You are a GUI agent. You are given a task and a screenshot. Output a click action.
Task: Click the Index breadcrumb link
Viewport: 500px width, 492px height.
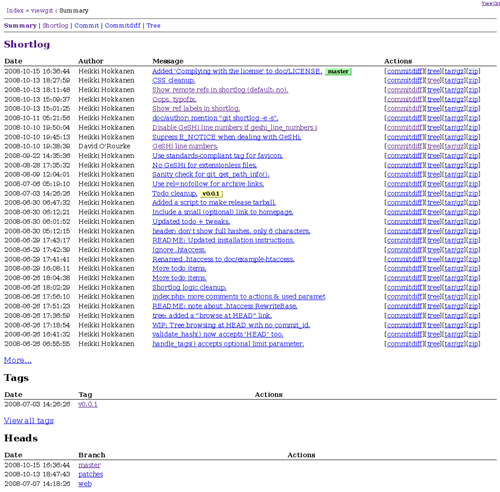click(15, 11)
